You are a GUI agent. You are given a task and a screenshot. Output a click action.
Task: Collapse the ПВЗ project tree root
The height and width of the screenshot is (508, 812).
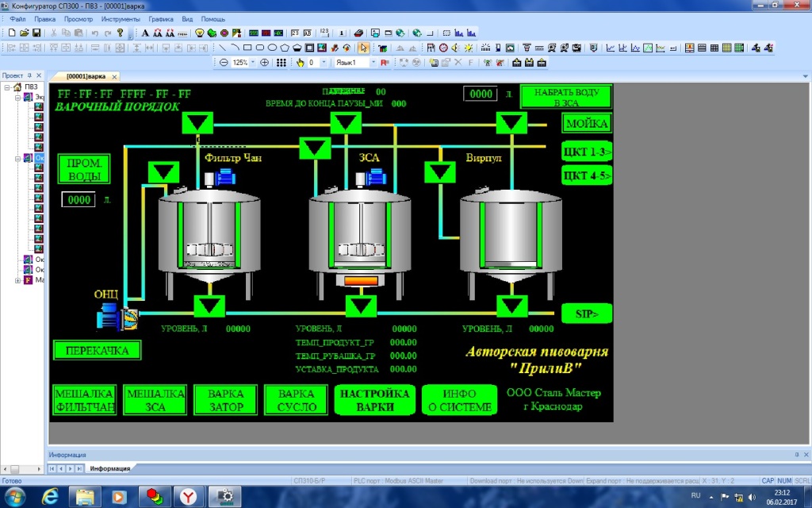(8, 87)
